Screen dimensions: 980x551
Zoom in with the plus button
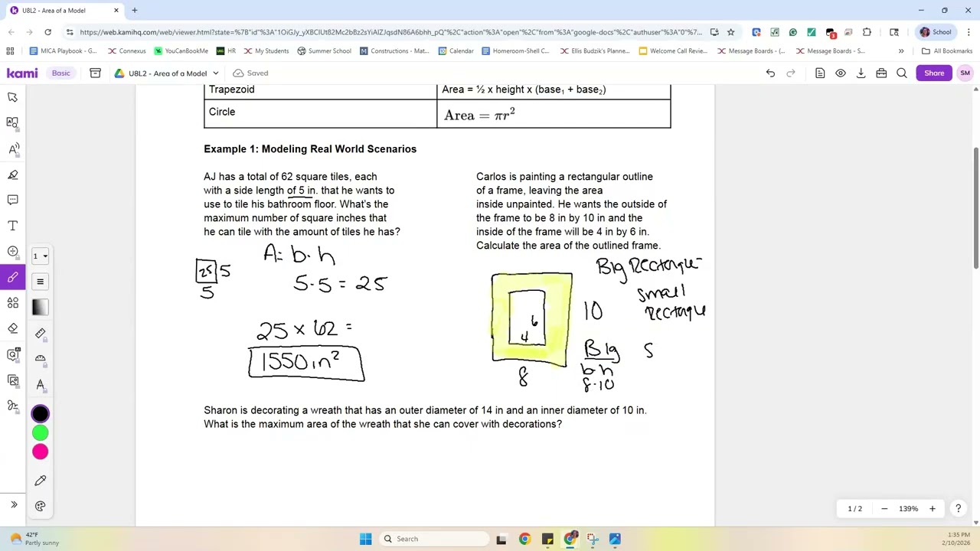[932, 509]
